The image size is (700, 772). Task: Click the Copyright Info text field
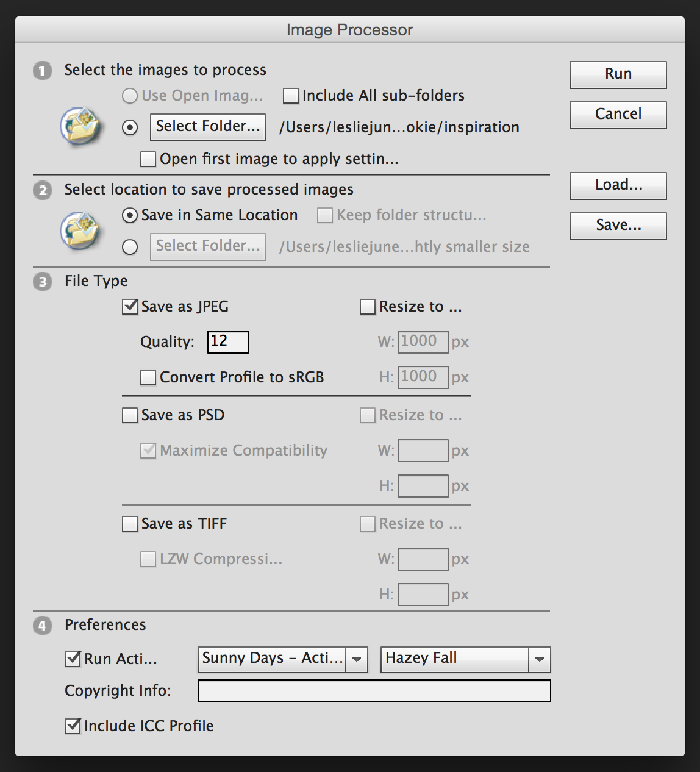tap(374, 691)
